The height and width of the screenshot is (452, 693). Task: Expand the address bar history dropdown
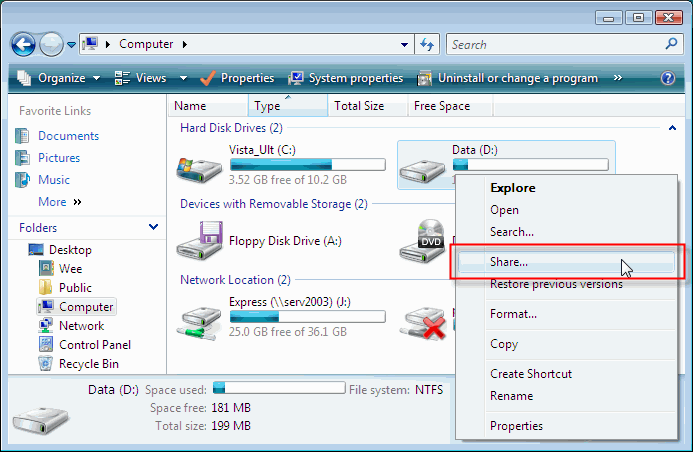pyautogui.click(x=404, y=45)
